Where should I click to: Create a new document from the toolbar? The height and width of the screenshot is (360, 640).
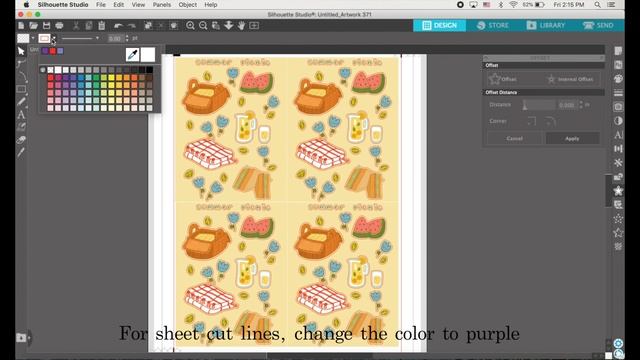click(21, 26)
